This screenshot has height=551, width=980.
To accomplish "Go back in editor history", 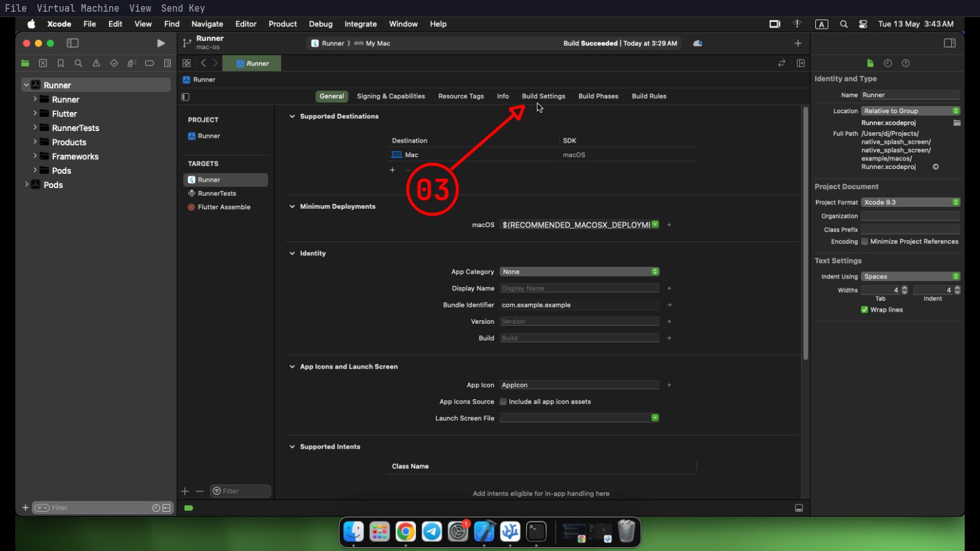I will click(203, 63).
